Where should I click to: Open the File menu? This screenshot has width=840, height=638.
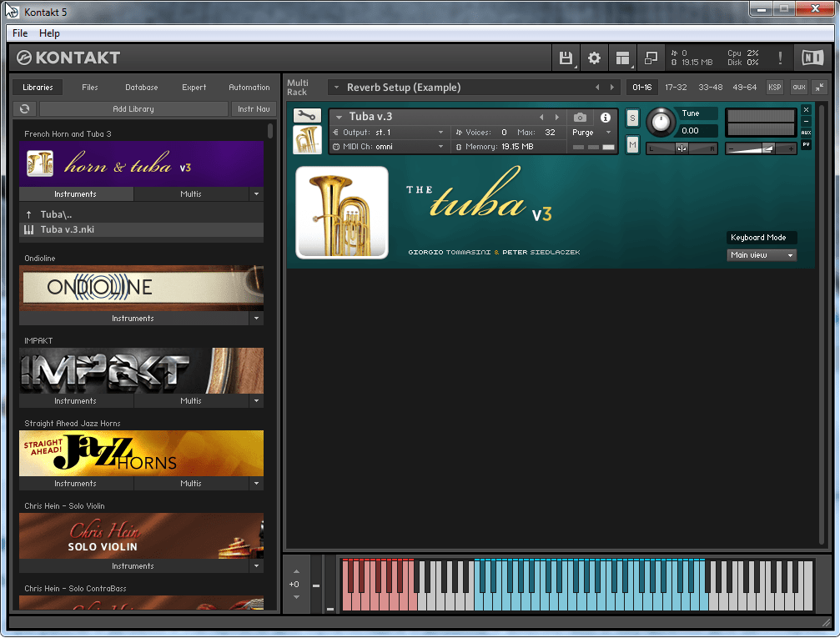click(20, 33)
